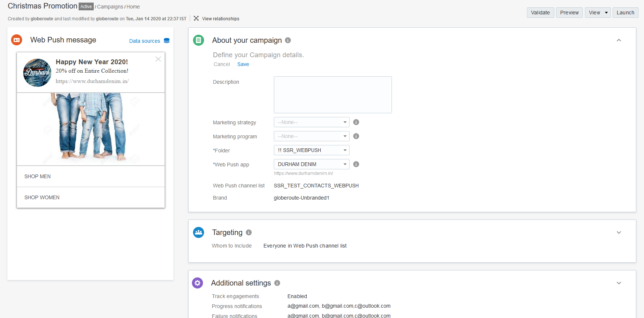Click into the Description text area
This screenshot has height=318, width=644.
click(x=333, y=95)
